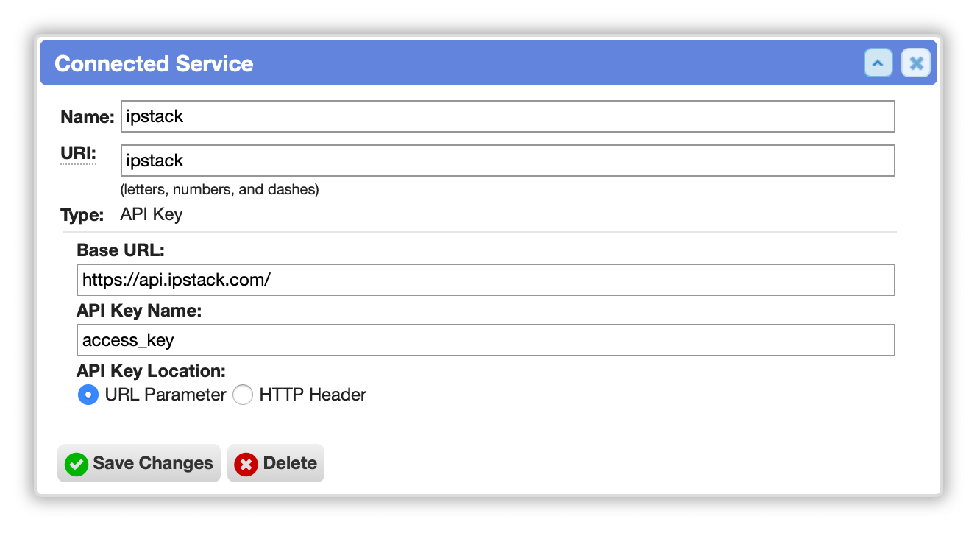
Task: Select the HTTP Header radio button
Action: pos(243,395)
